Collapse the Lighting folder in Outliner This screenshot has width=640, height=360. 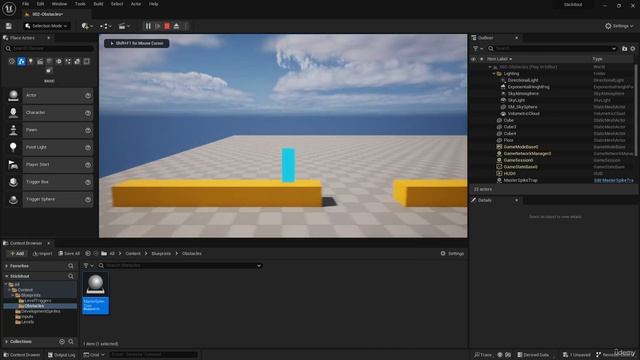(x=494, y=74)
